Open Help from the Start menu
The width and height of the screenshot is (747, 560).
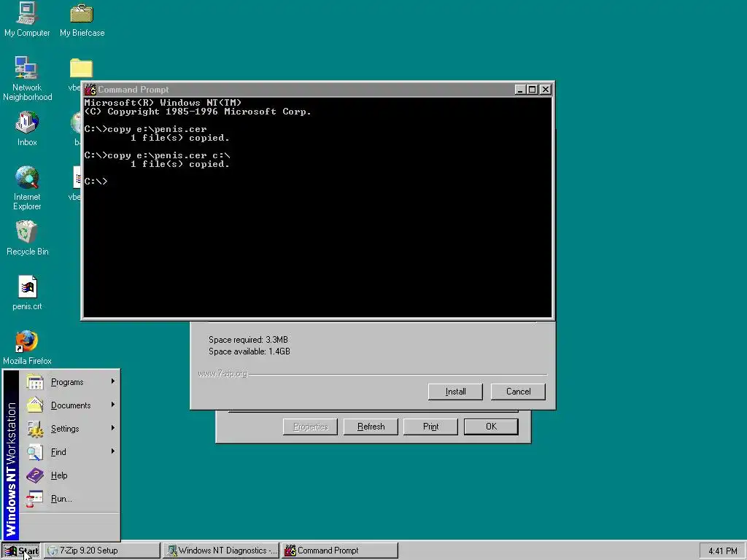point(69,475)
